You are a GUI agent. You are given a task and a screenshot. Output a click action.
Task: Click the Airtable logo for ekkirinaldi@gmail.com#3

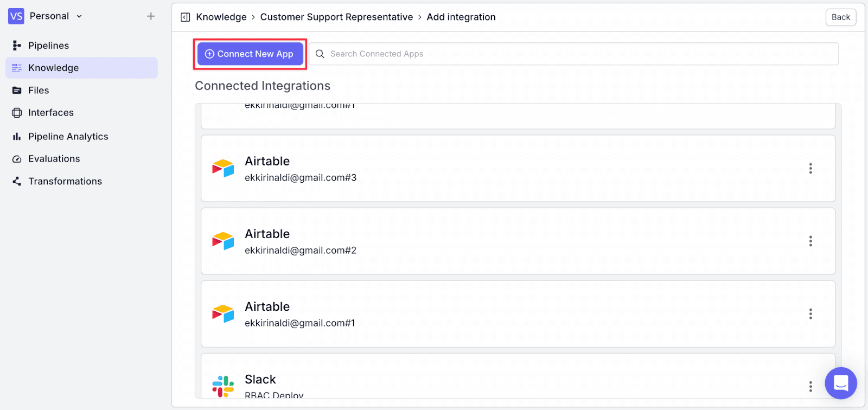click(x=223, y=168)
